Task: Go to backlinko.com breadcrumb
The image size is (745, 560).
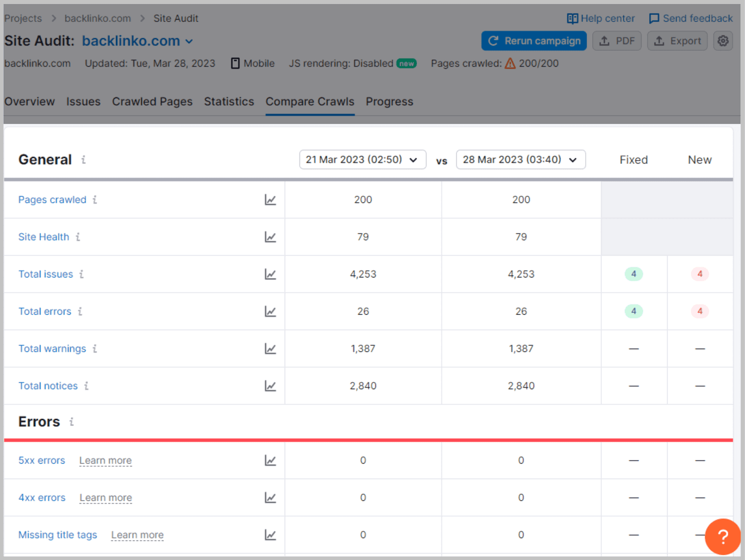Action: click(98, 19)
